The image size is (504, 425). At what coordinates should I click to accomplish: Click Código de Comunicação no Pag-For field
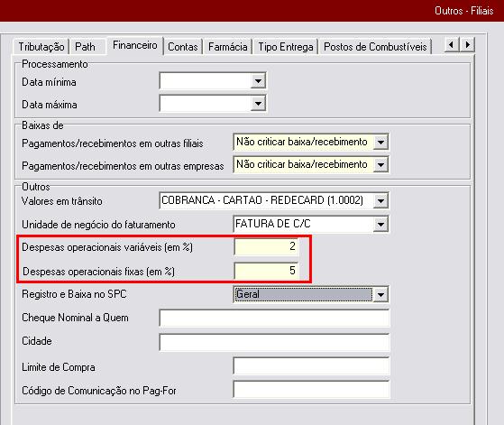pyautogui.click(x=311, y=389)
